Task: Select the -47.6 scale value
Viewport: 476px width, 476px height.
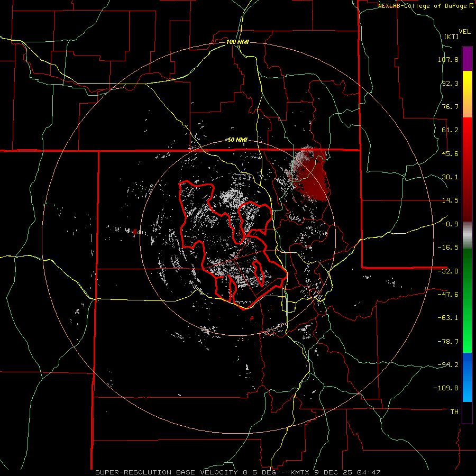Action: click(x=448, y=295)
